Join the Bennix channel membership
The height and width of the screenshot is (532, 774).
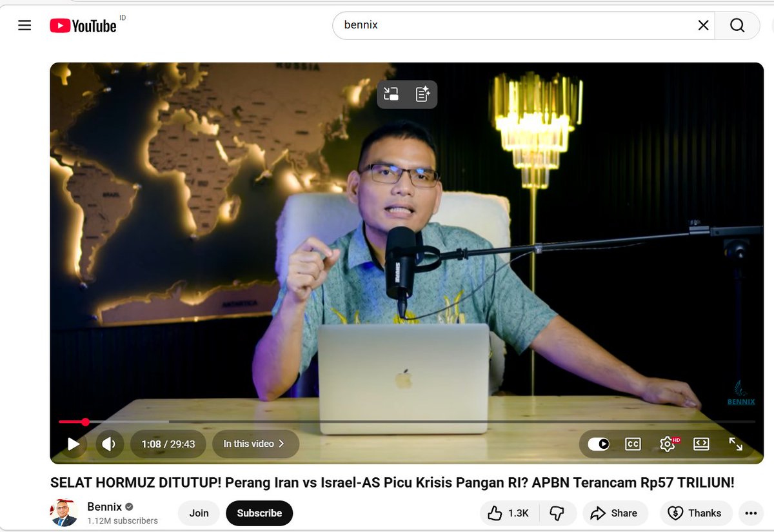click(199, 513)
